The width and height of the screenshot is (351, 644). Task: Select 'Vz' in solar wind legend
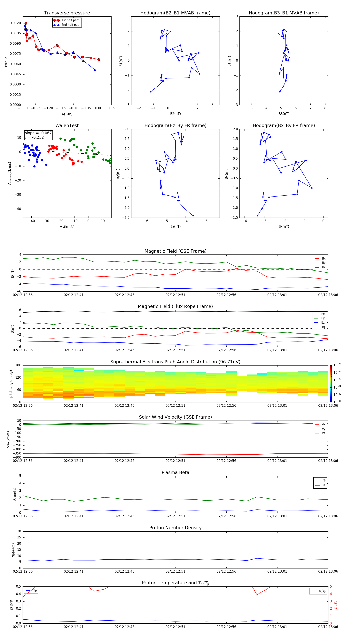320,433
